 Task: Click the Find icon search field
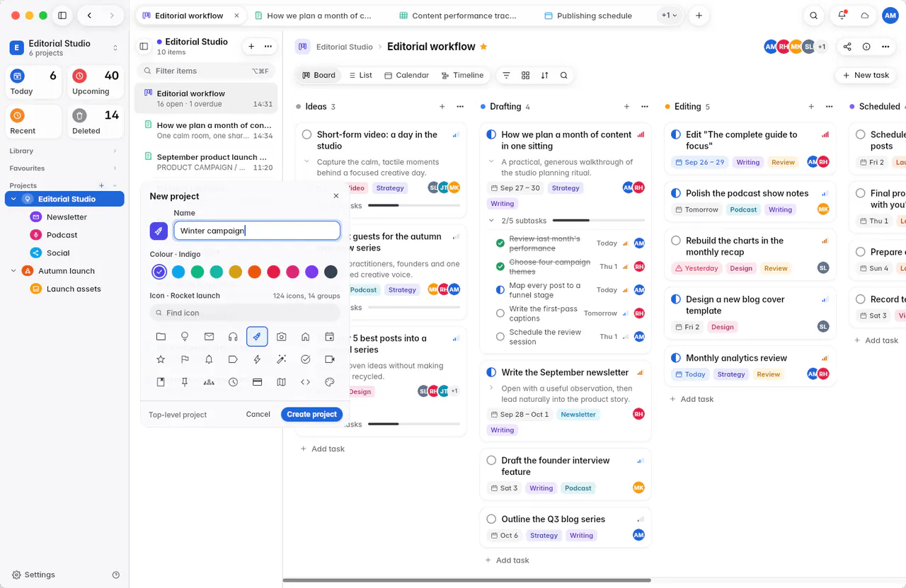245,313
